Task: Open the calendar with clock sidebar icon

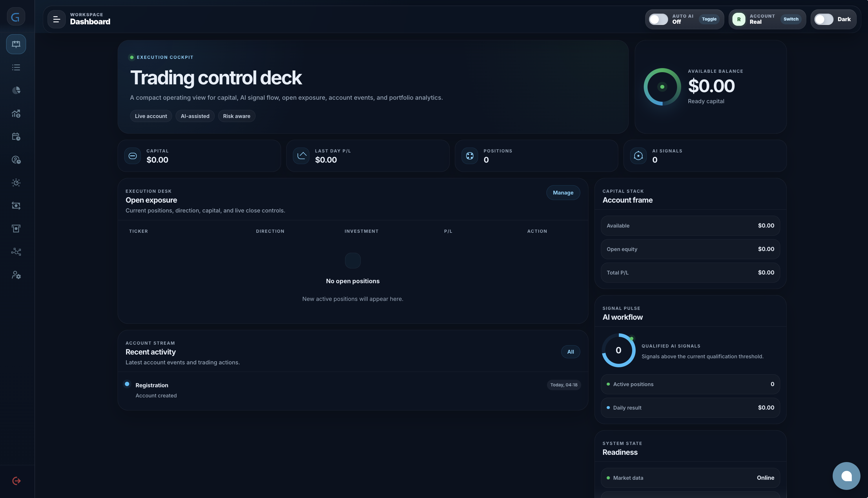Action: point(16,137)
